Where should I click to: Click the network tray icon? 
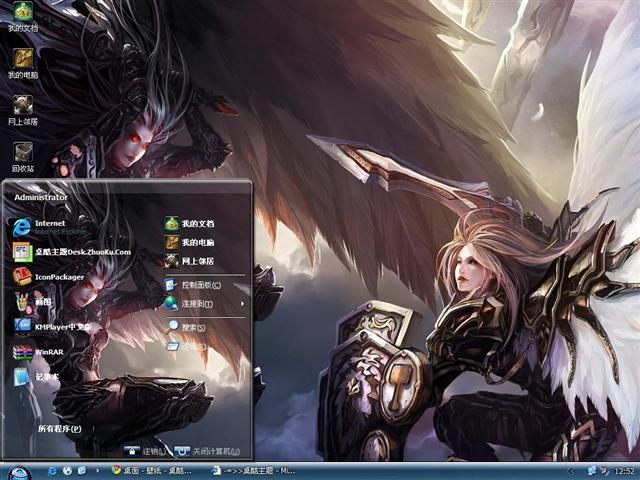[x=591, y=471]
